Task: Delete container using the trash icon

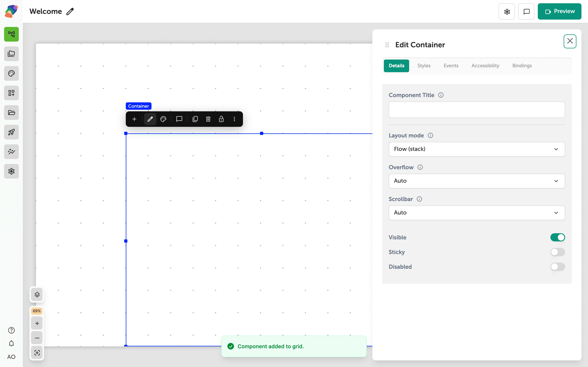Action: coord(208,119)
